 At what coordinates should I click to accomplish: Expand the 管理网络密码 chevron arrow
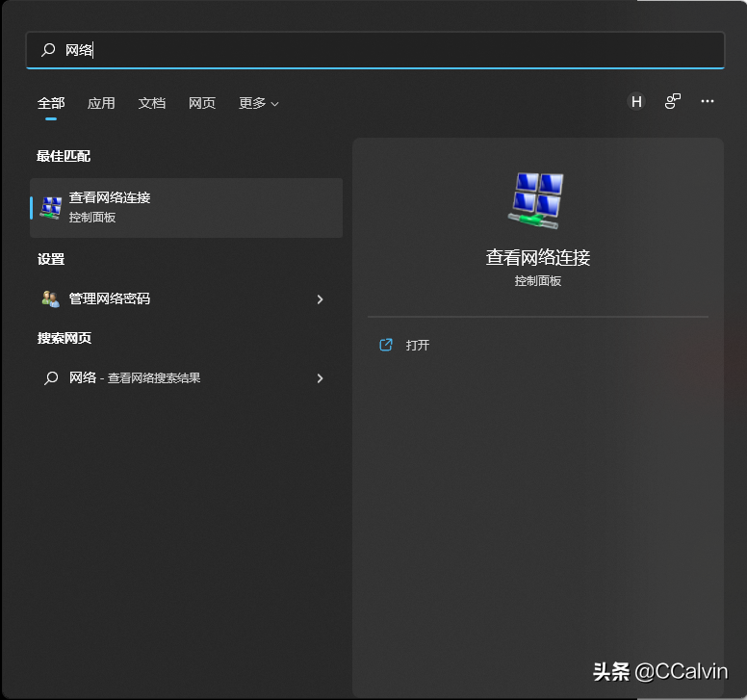coord(321,299)
